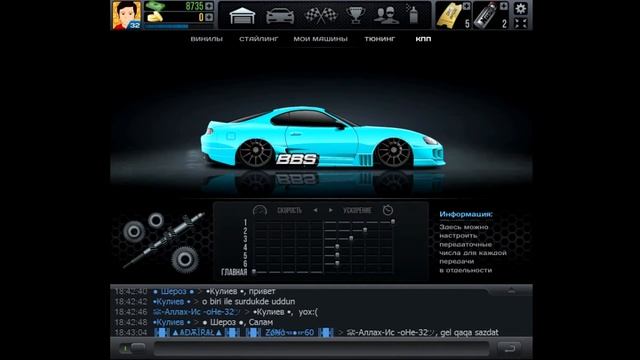Click gear 6 ratio slider handle
Screen dimensions: 640x360
click(x=337, y=264)
